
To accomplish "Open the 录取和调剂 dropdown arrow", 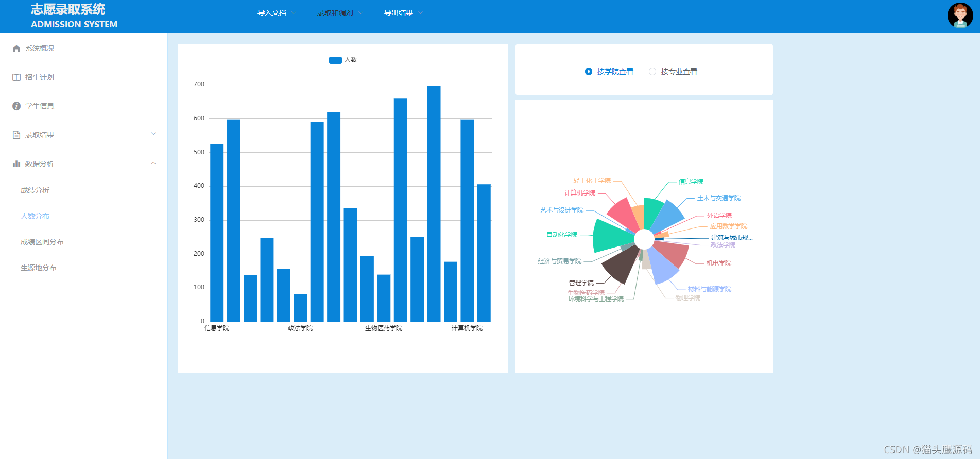I will pos(360,13).
